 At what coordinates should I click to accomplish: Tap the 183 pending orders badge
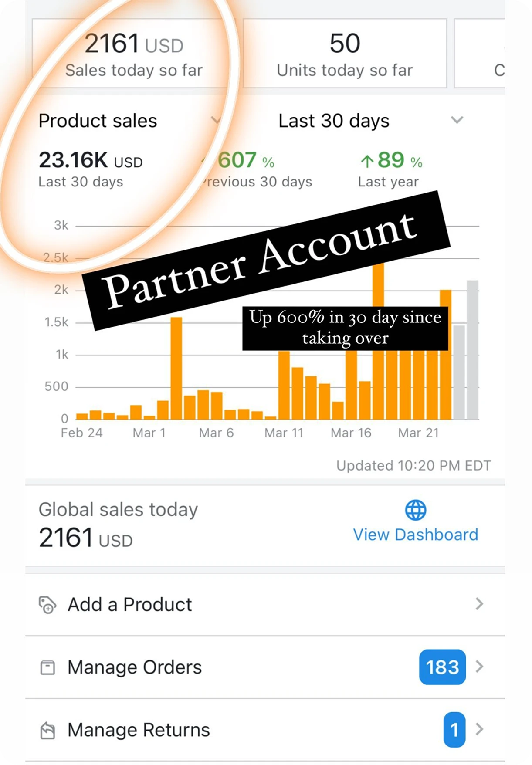point(442,667)
